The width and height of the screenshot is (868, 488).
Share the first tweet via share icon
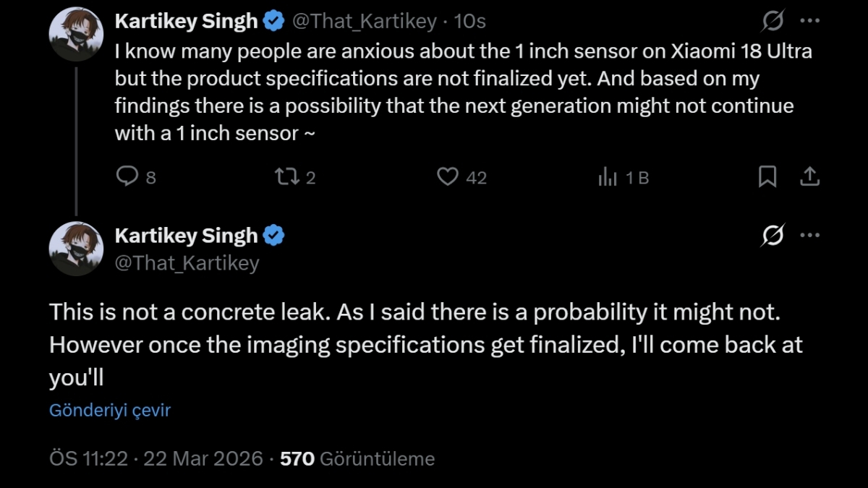pyautogui.click(x=810, y=176)
